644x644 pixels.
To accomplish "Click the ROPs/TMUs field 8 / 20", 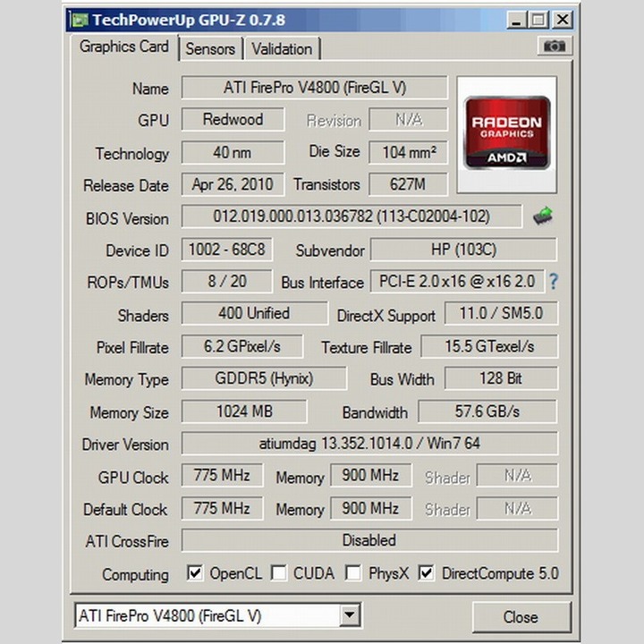I will coord(226,282).
